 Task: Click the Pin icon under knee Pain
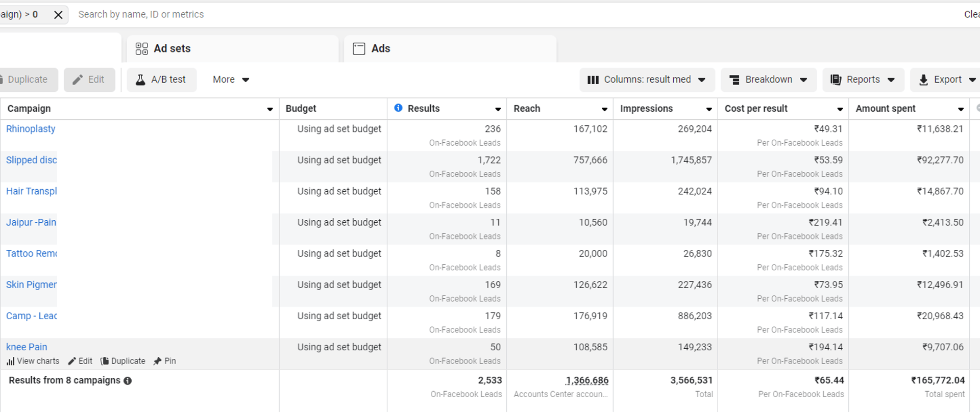click(x=158, y=361)
